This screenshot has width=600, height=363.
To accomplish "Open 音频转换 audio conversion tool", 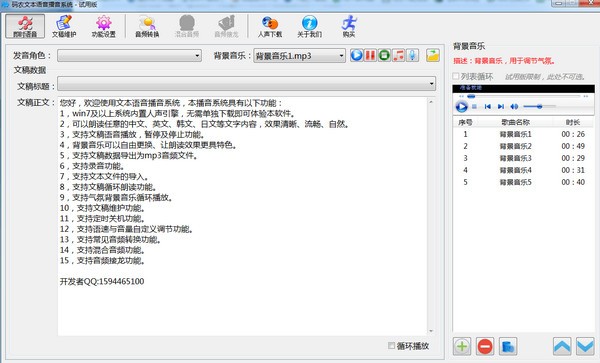I will (x=147, y=26).
